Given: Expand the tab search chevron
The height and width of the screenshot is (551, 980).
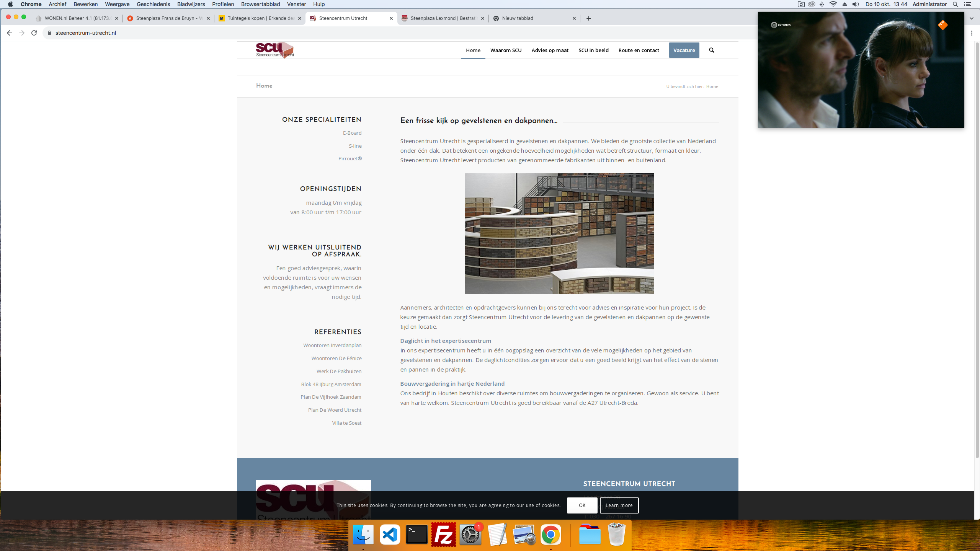Looking at the screenshot, I should (971, 18).
